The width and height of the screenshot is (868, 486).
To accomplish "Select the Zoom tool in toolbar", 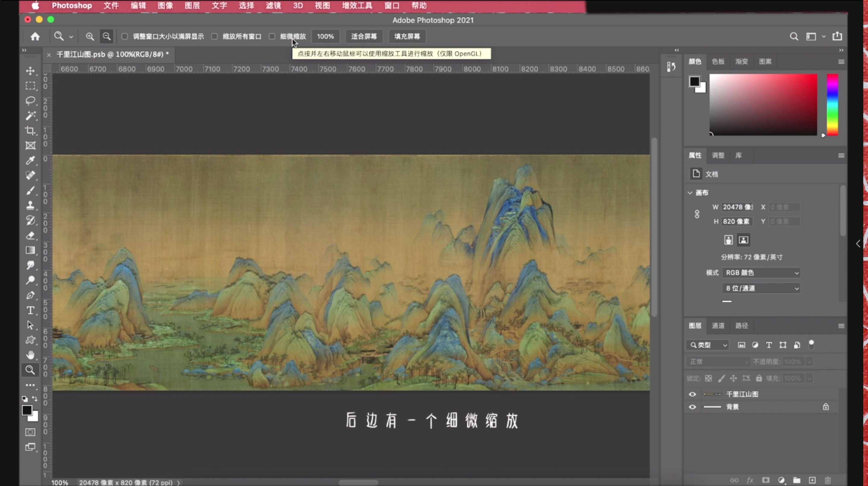I will coord(30,370).
